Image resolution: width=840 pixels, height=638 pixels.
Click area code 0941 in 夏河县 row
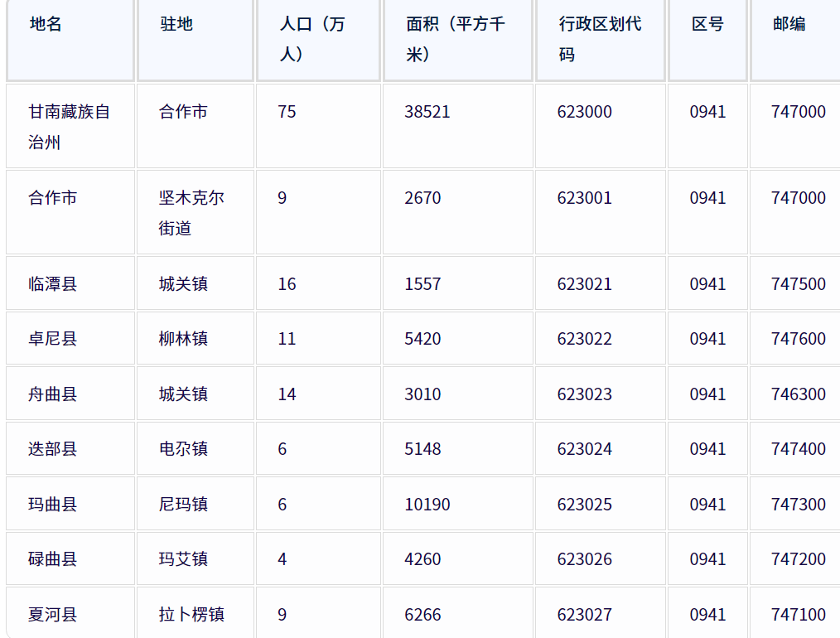pyautogui.click(x=707, y=614)
